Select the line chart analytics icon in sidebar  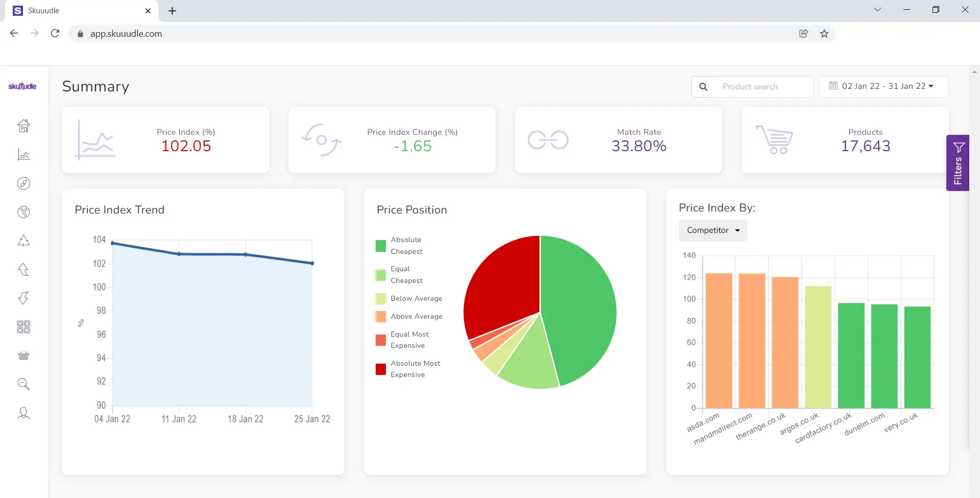pos(23,155)
